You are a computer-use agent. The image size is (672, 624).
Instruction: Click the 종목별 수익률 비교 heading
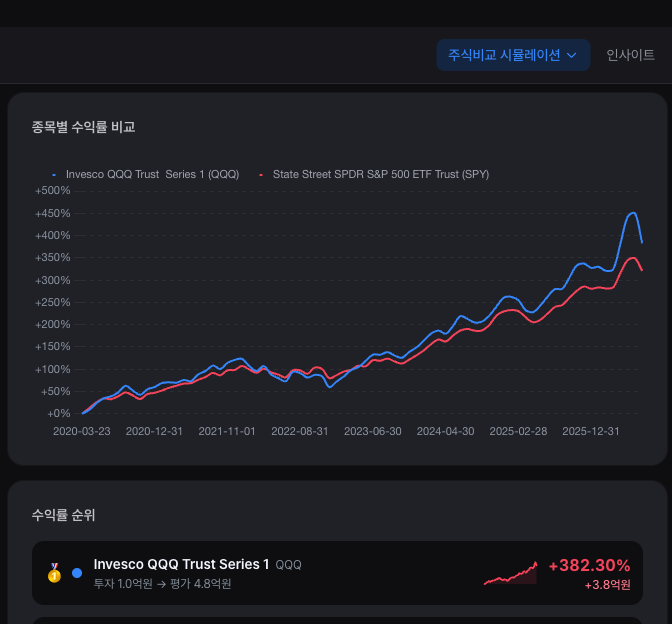tap(84, 127)
